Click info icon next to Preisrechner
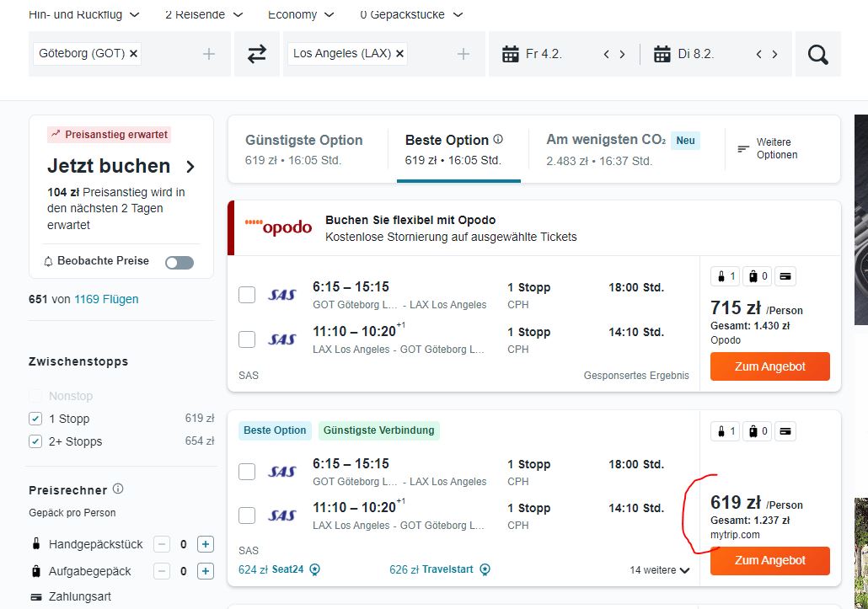The height and width of the screenshot is (609, 868). [x=118, y=489]
